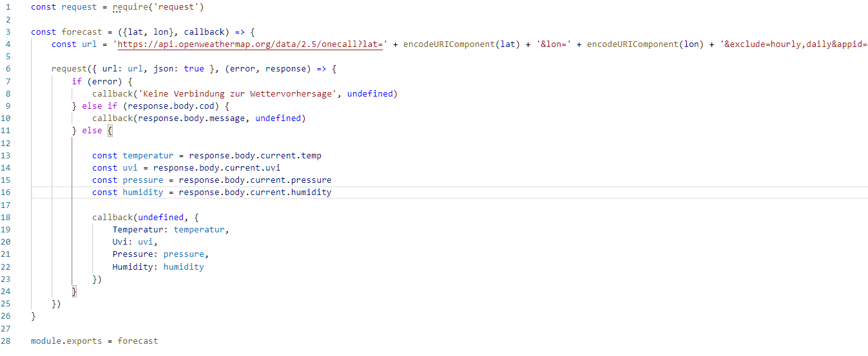The height and width of the screenshot is (356, 868).
Task: Click encodeURIComponent(lat) call
Action: coord(460,44)
